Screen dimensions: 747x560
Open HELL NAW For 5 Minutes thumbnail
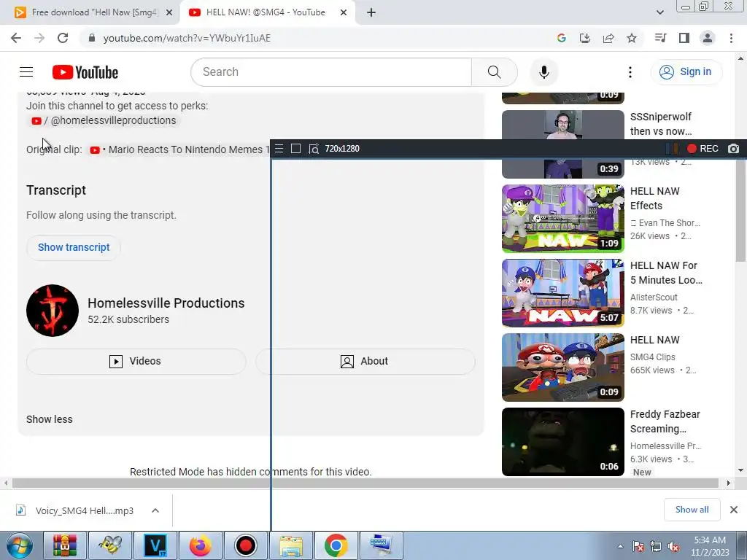click(x=562, y=293)
